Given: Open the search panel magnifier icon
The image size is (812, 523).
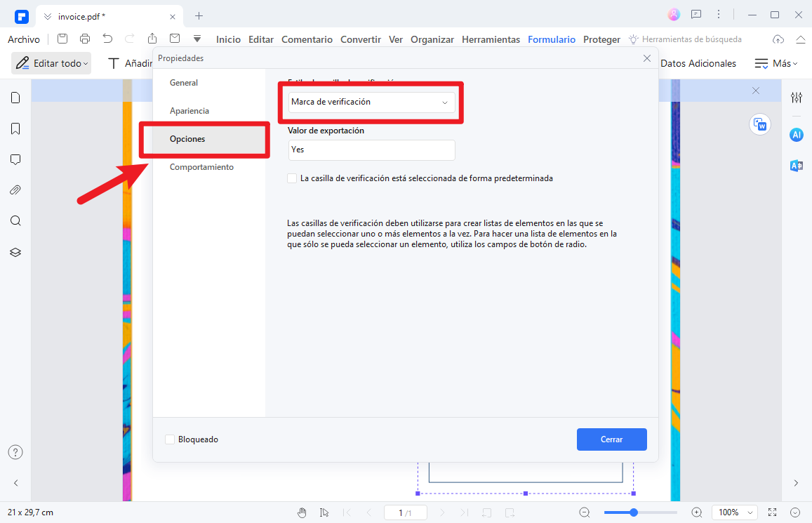Looking at the screenshot, I should tap(15, 221).
